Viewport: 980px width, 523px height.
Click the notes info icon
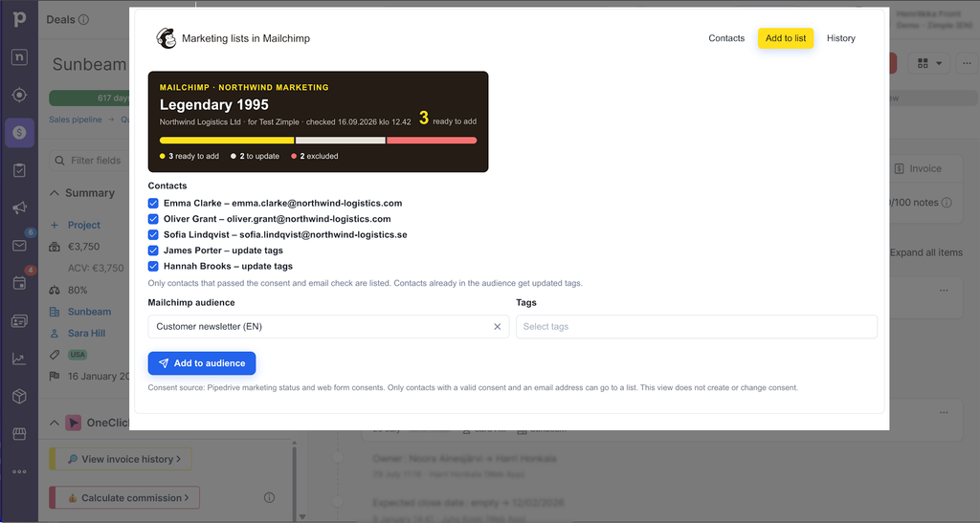pos(947,202)
